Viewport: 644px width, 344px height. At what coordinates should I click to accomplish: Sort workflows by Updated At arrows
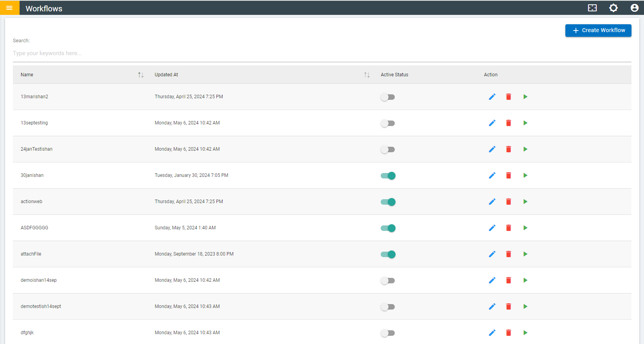tap(367, 75)
